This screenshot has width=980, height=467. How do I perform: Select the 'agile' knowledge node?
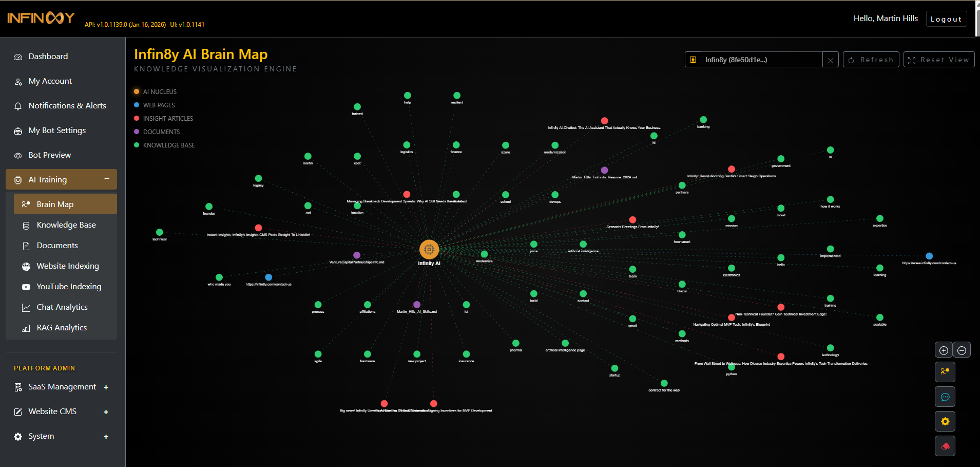pos(318,354)
